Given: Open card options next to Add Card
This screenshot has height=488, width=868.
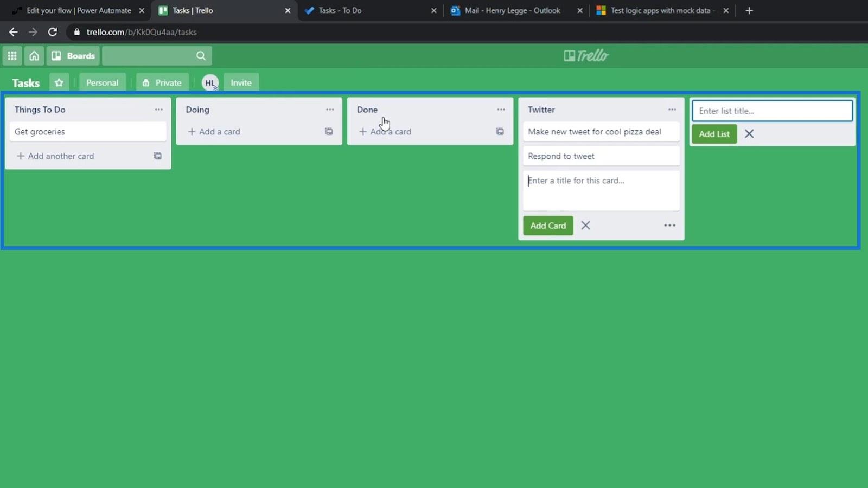Looking at the screenshot, I should click(669, 226).
